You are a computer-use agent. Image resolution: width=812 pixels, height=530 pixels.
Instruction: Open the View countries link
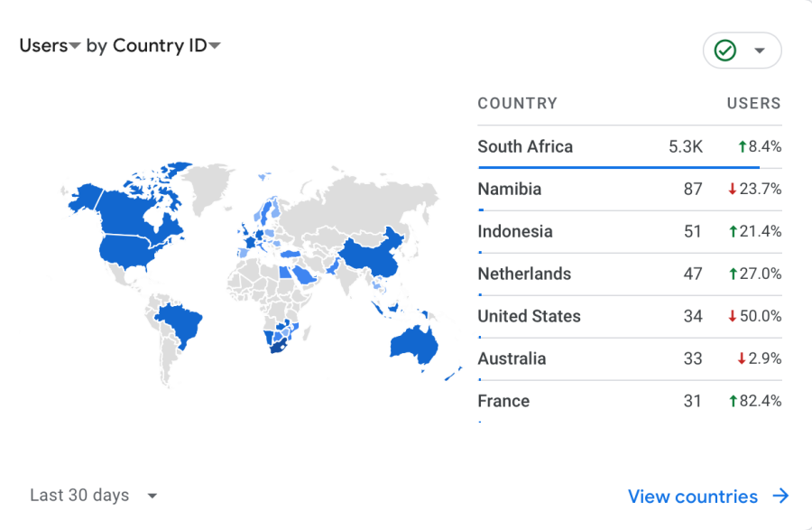click(x=692, y=497)
